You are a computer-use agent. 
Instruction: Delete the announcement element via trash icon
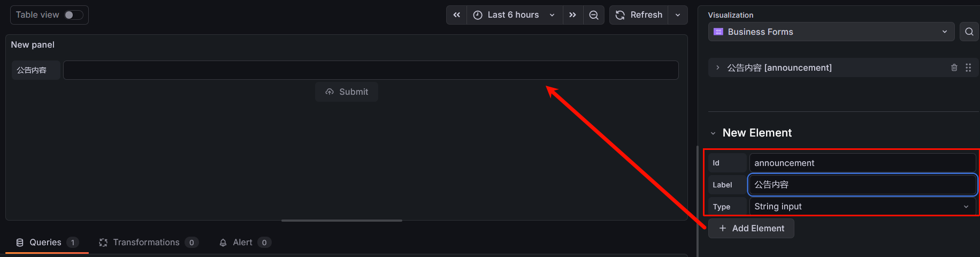pos(954,67)
